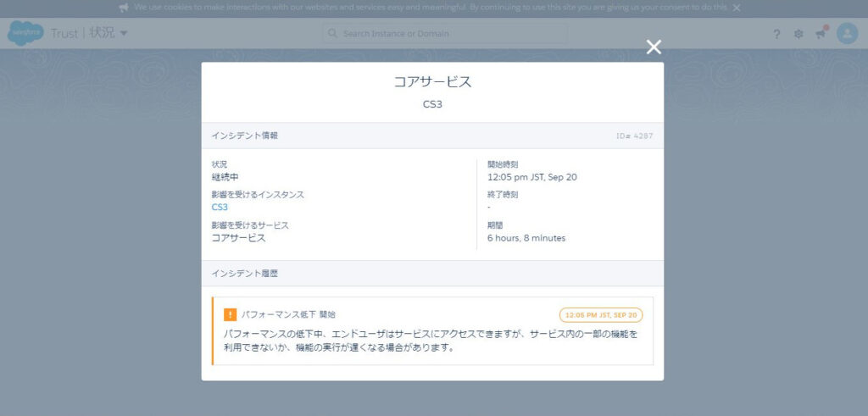868x416 pixels.
Task: Click the 6 hours, 8 minutes duration text
Action: (526, 238)
